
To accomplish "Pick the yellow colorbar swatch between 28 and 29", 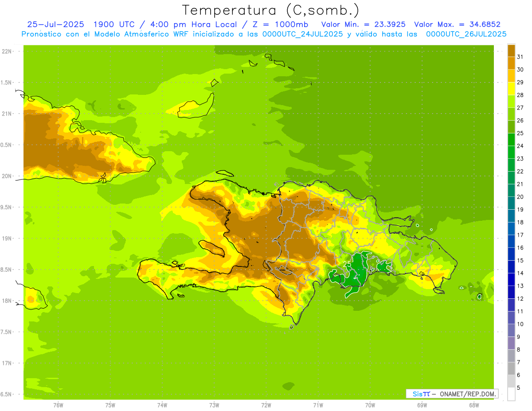I will click(511, 89).
